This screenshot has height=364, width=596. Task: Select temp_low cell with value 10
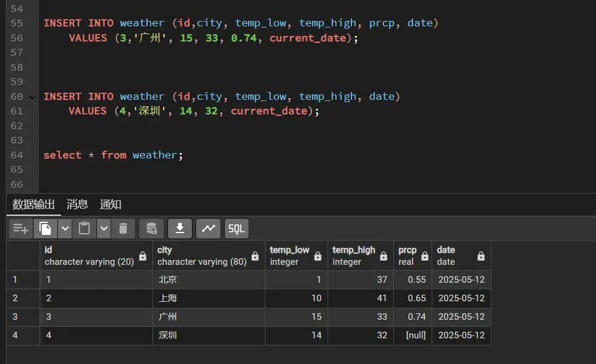[297, 298]
